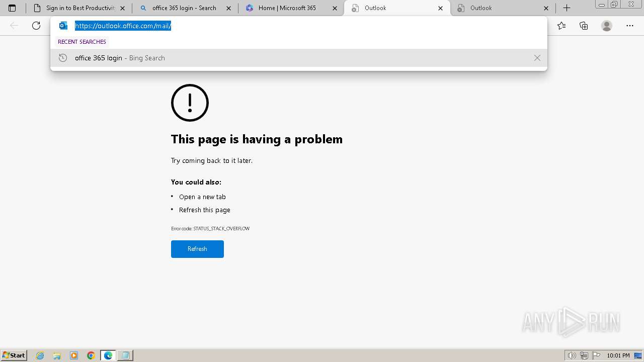Click the 'RECENT SEARCHES' label
The image size is (644, 362).
coord(82,42)
